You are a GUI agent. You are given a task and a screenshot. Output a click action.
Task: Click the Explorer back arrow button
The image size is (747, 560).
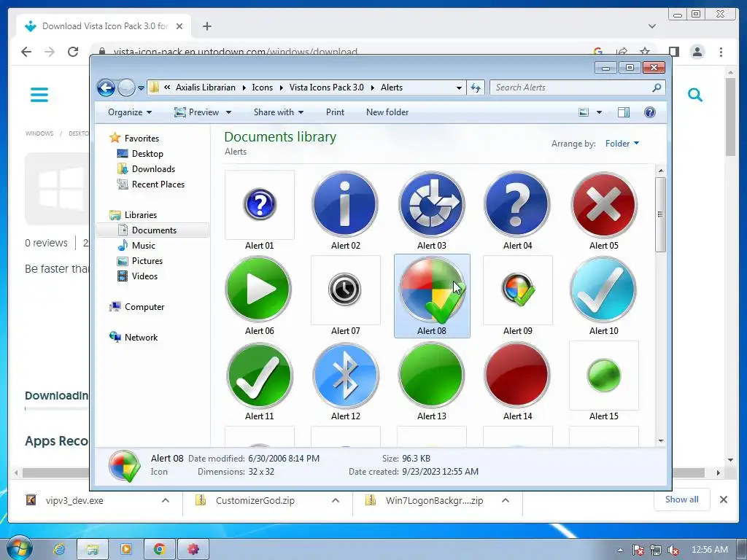pos(106,87)
